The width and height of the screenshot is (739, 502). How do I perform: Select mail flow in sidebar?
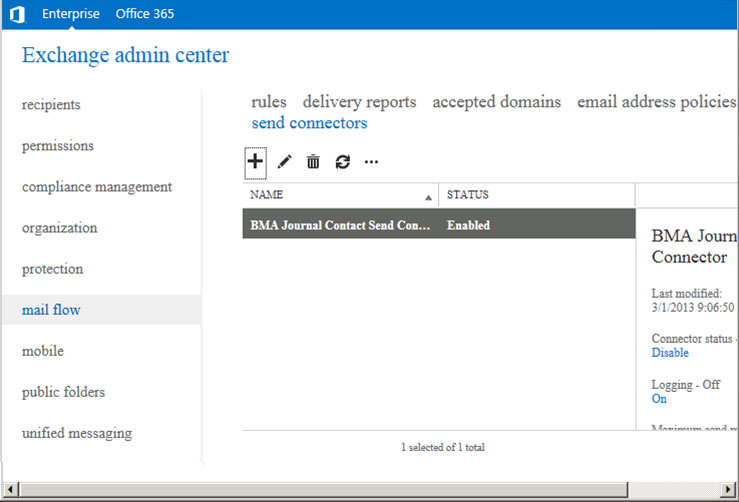(x=102, y=310)
